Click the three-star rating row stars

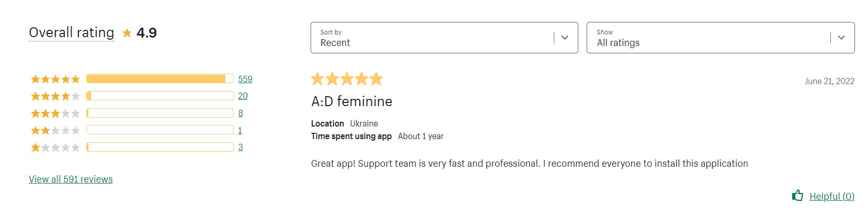click(x=55, y=113)
